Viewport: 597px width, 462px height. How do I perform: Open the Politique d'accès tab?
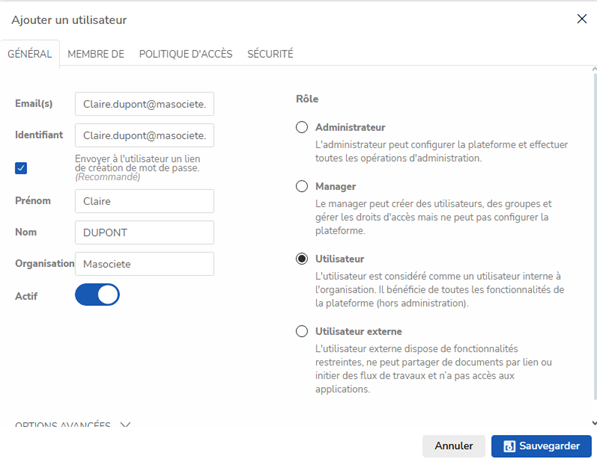click(x=185, y=54)
